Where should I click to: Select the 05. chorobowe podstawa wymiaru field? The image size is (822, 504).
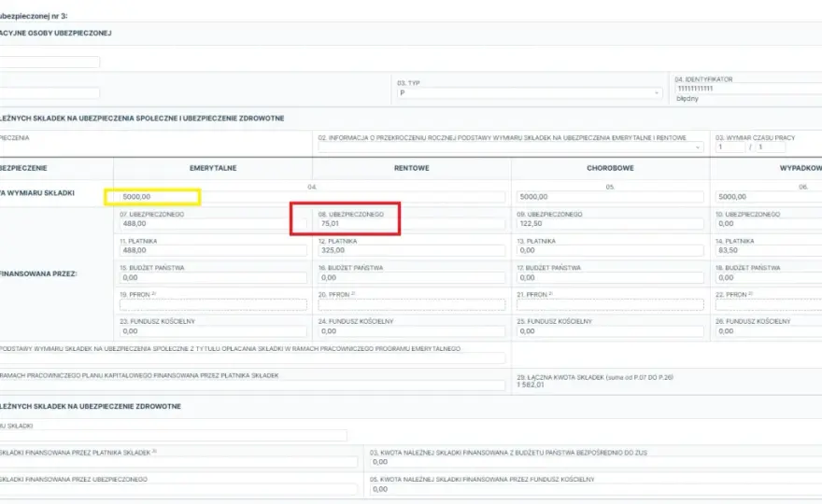pyautogui.click(x=610, y=197)
